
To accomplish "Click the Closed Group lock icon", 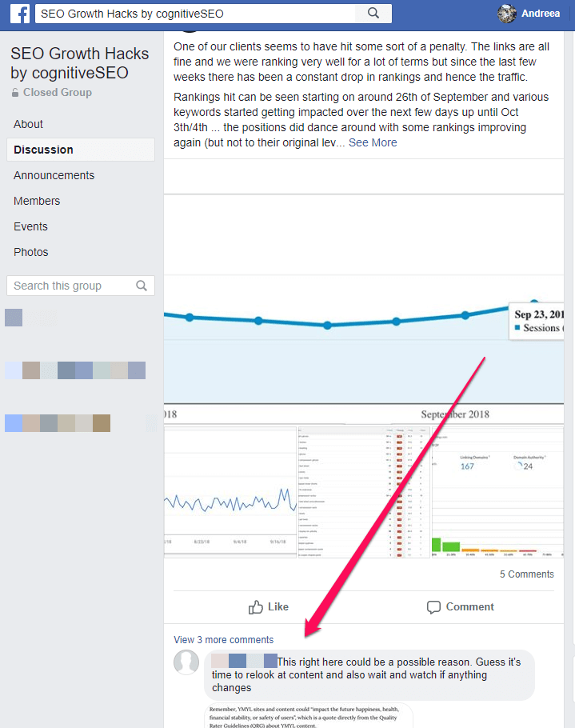I will (15, 92).
